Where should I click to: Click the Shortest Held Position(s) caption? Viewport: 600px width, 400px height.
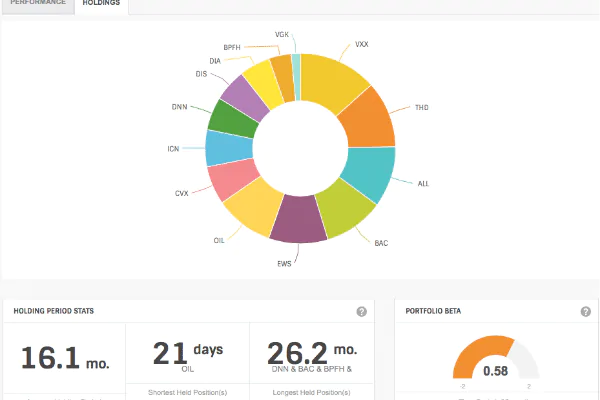pos(188,392)
